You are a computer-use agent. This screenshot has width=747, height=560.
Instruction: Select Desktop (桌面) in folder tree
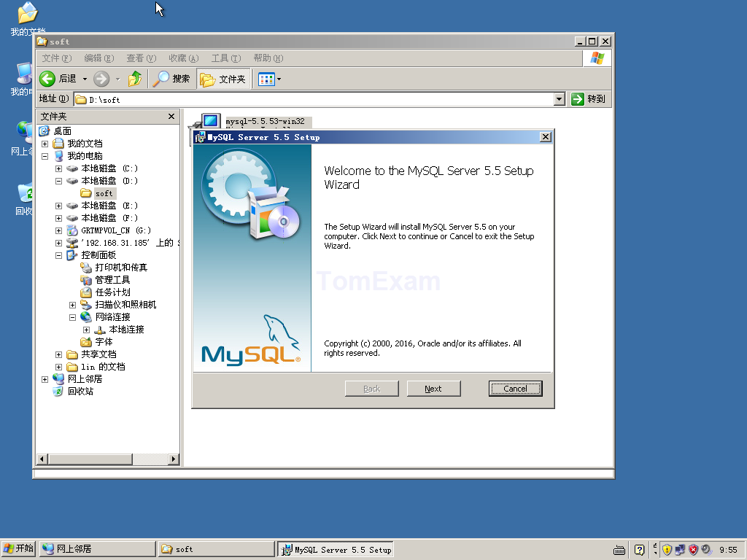pyautogui.click(x=63, y=131)
